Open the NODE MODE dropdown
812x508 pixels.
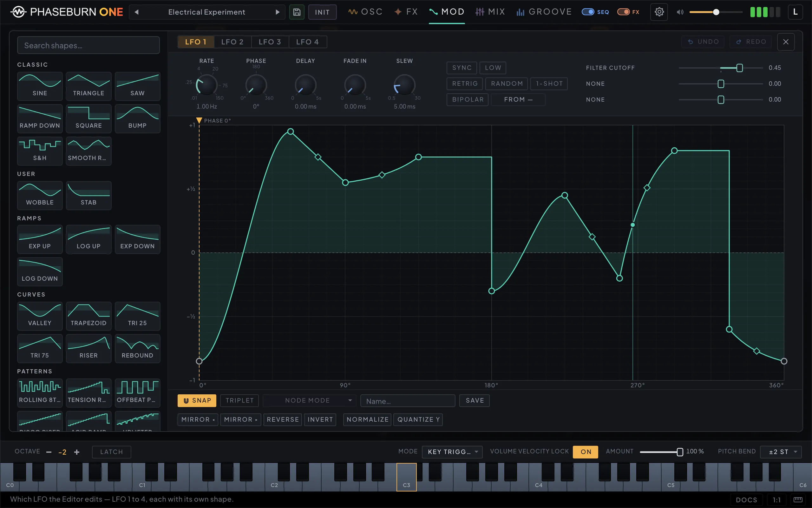[x=309, y=400]
